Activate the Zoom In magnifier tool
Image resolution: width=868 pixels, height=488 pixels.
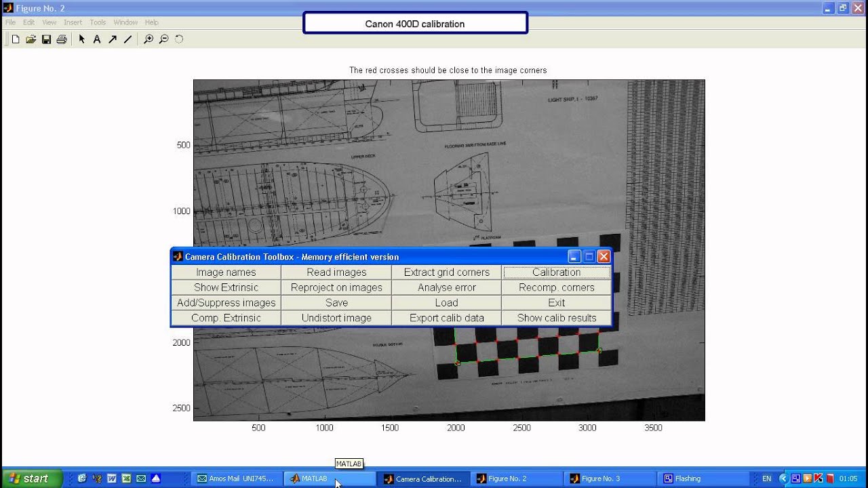click(x=149, y=39)
